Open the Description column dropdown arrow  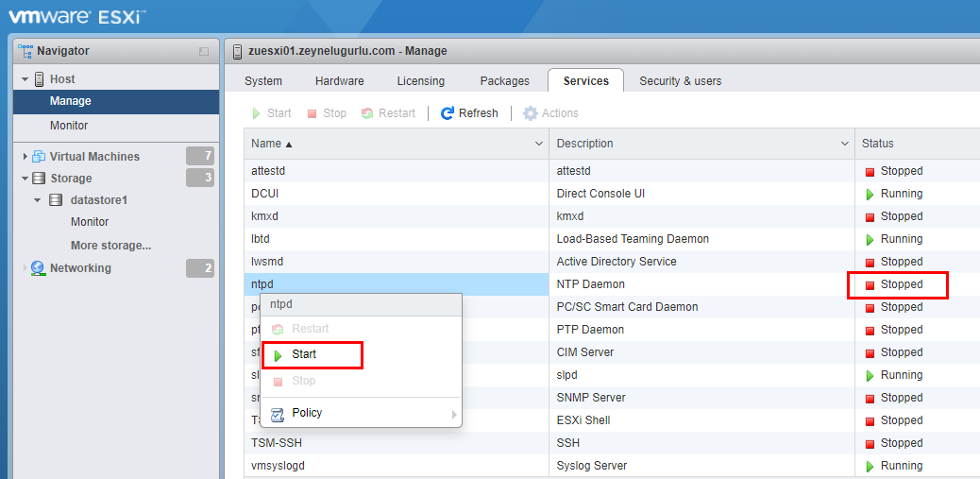coord(844,144)
